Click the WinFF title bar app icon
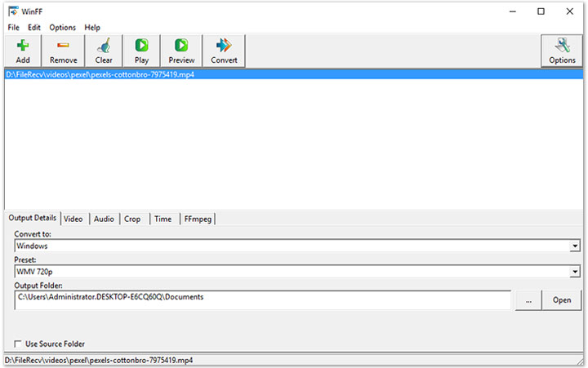 click(13, 11)
